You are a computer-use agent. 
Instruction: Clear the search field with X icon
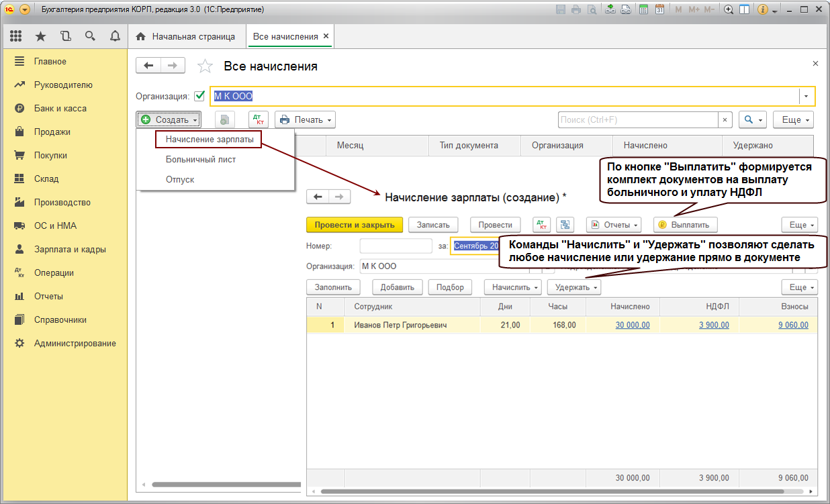click(x=725, y=119)
